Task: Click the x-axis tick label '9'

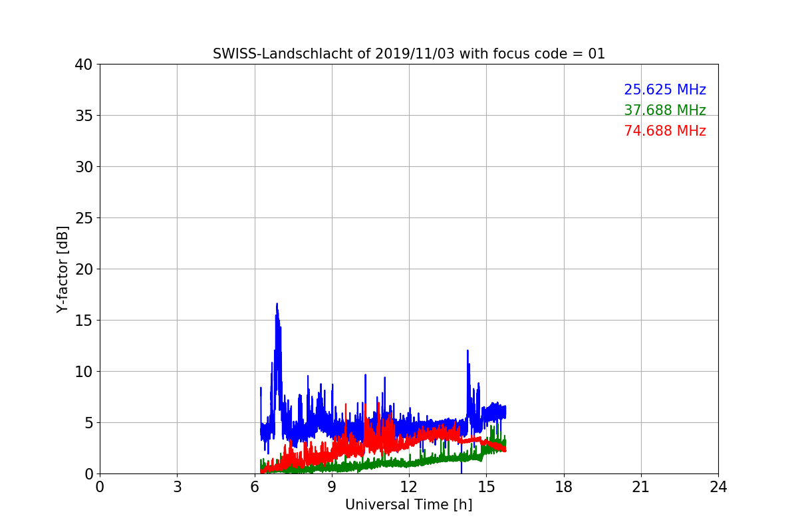Action: point(332,487)
